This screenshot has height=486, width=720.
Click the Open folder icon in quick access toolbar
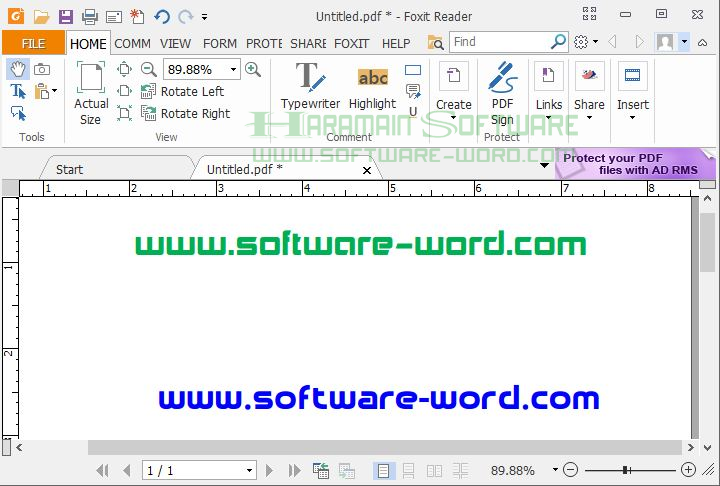coord(42,17)
